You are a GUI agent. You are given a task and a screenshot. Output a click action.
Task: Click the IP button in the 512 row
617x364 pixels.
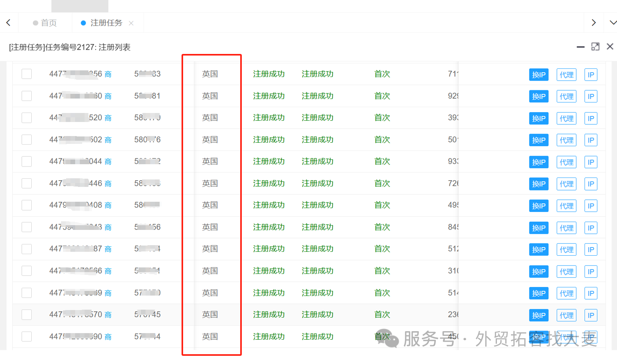pos(591,249)
